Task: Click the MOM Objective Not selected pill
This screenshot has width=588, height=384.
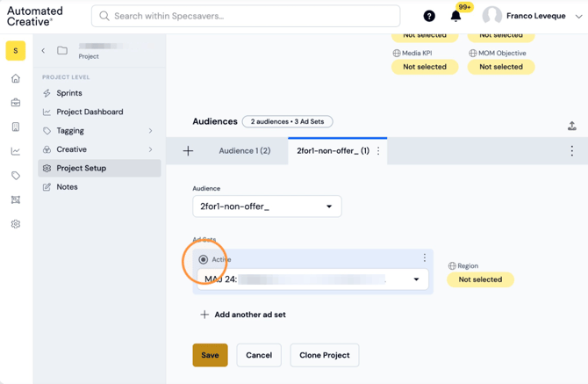Action: (x=501, y=67)
